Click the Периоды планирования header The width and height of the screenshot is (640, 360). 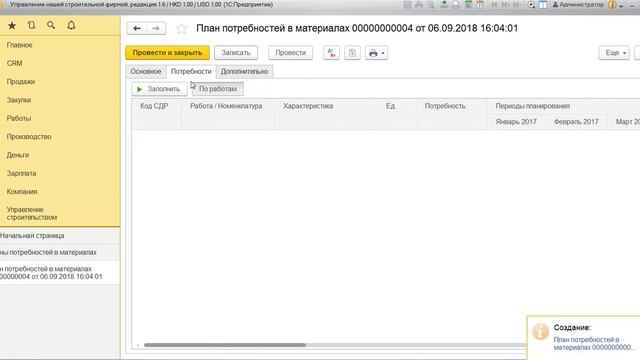533,106
